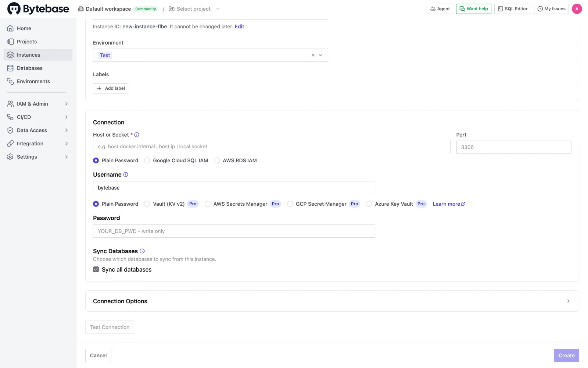Click the CI/CD sidebar icon
This screenshot has width=588, height=368.
(x=10, y=117)
